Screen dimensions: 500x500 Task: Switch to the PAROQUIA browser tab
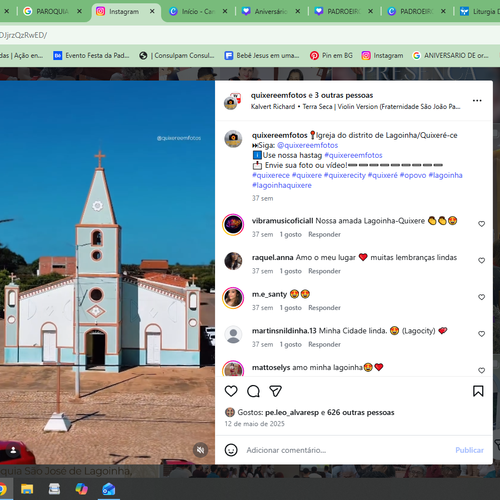point(52,12)
